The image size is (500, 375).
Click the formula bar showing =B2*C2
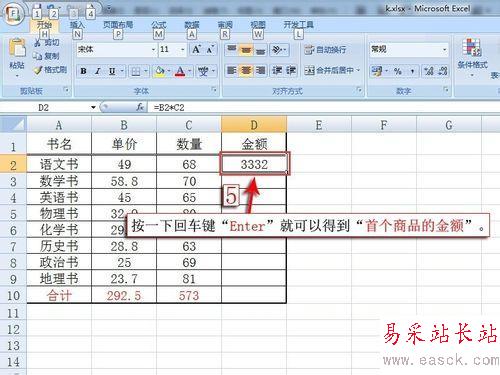[323, 107]
